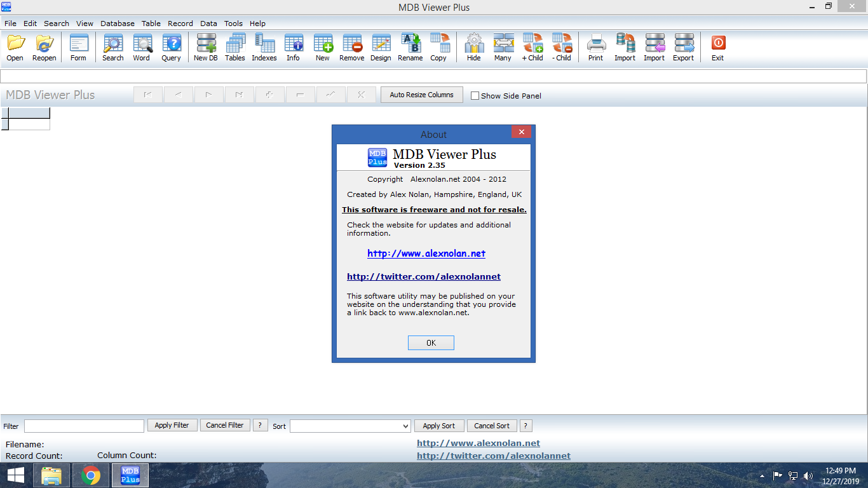The image size is (868, 488).
Task: Click the Remove table icon
Action: coord(352,43)
